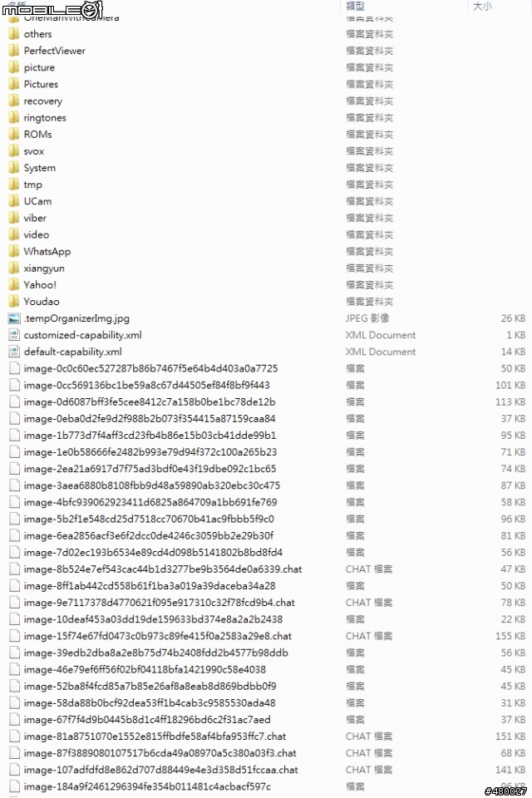Select the Yahoo! folder icon
This screenshot has width=532, height=798.
point(14,285)
